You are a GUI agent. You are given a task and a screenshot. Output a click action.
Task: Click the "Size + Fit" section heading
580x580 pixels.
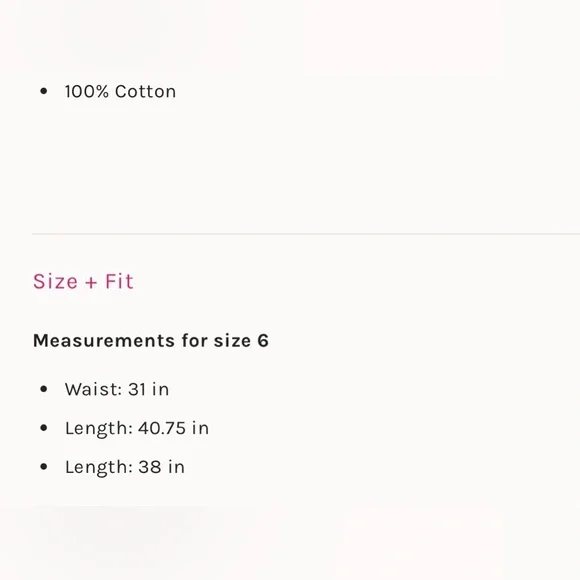click(x=83, y=281)
